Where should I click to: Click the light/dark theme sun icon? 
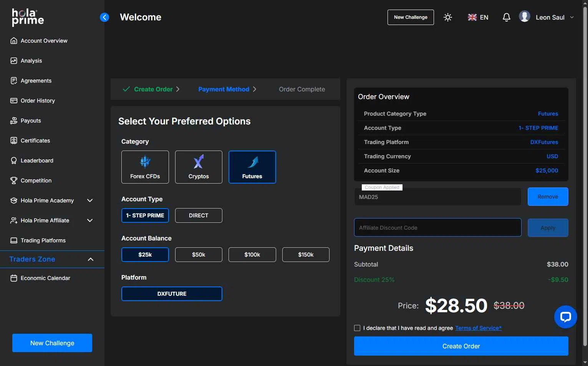pos(447,17)
